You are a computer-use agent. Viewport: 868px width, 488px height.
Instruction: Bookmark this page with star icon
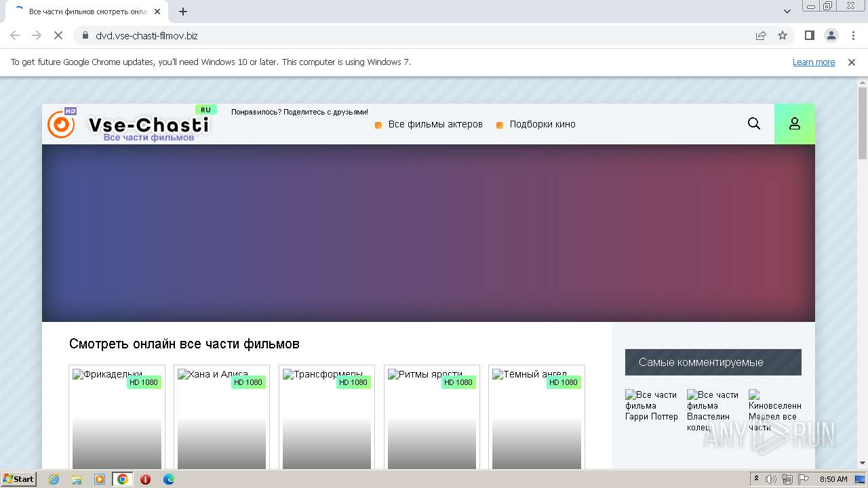pyautogui.click(x=783, y=35)
